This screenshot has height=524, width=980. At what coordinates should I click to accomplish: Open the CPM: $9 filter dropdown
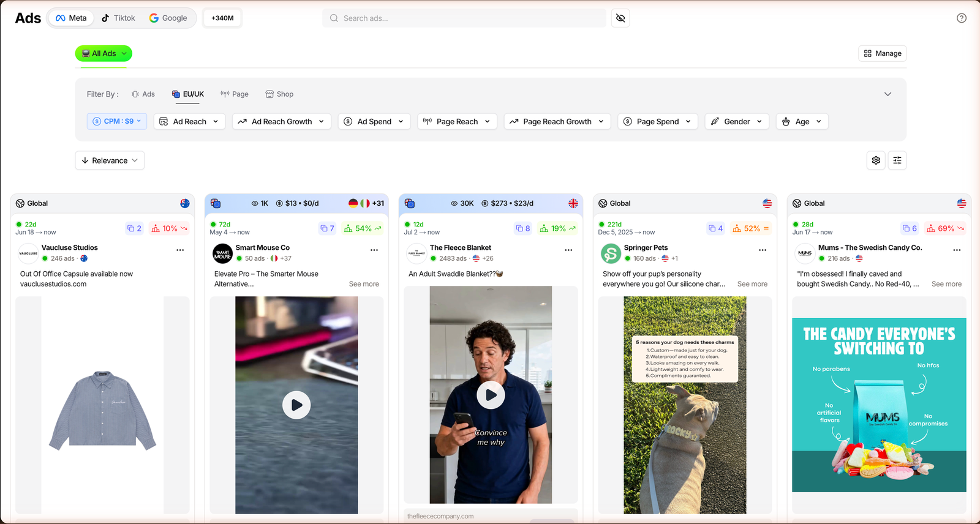[x=117, y=121]
